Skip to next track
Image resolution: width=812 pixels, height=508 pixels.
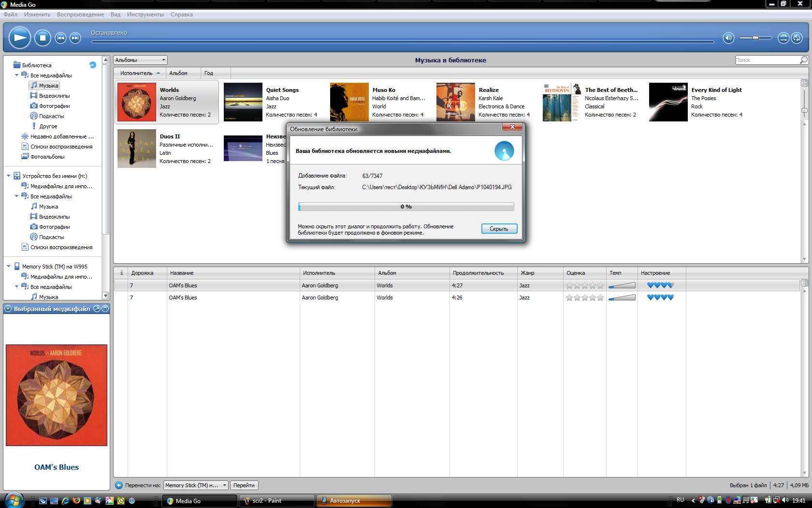pyautogui.click(x=75, y=38)
